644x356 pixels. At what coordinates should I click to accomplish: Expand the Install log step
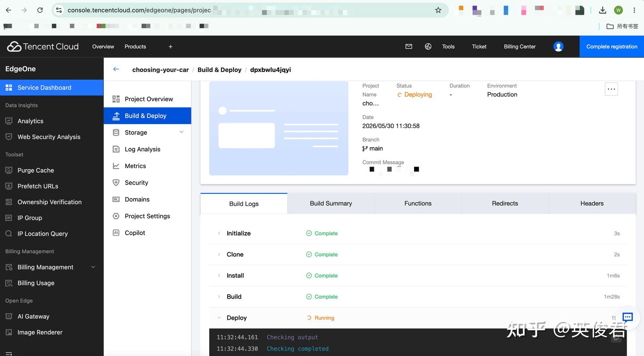[x=219, y=275]
